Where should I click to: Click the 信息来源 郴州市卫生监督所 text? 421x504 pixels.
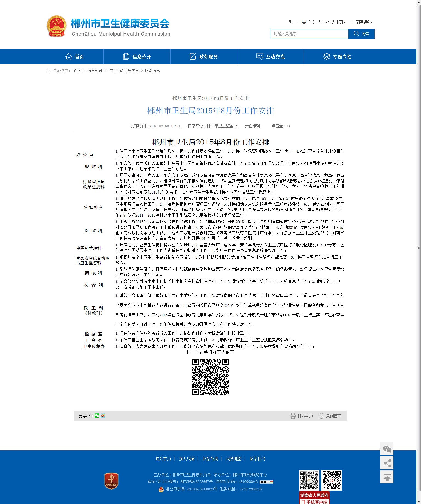(x=212, y=126)
